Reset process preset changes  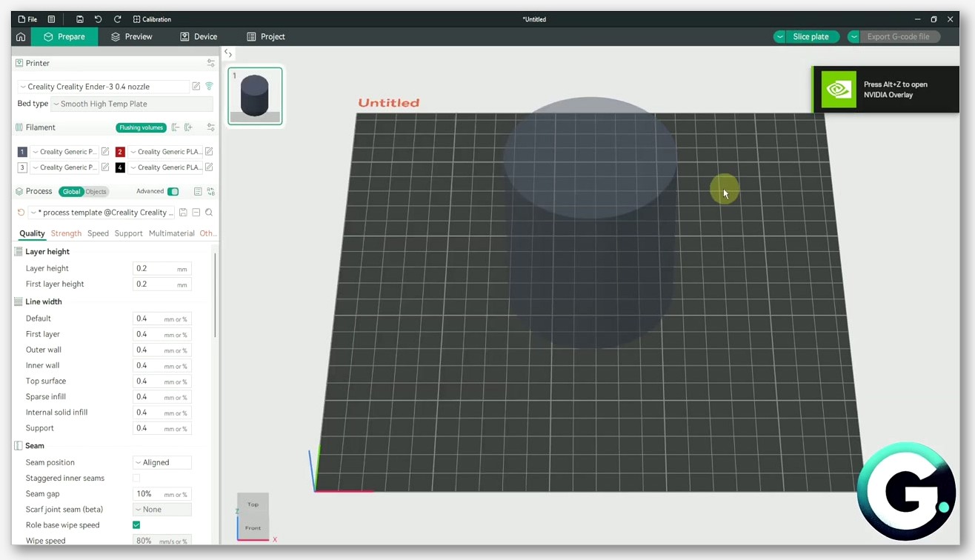click(21, 213)
